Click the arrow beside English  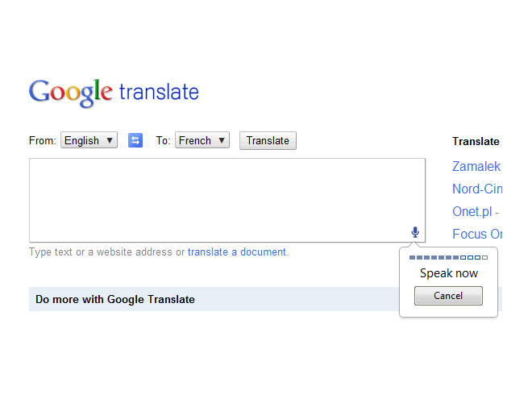point(110,140)
